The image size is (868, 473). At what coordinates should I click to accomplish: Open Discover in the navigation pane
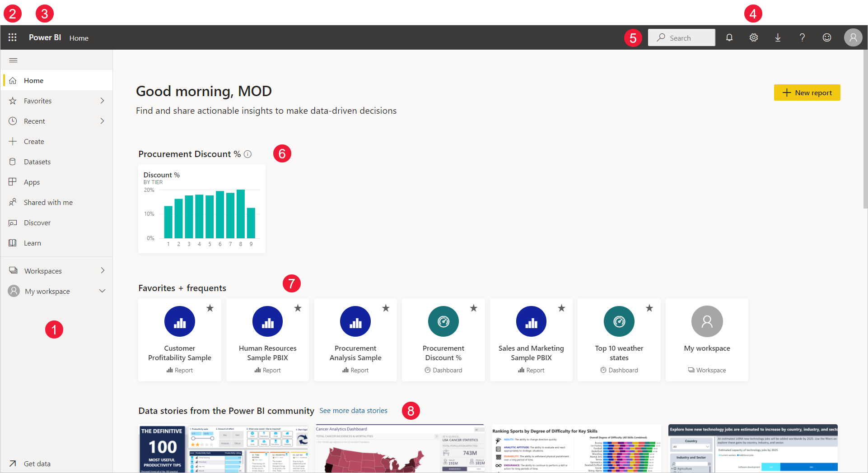[x=57, y=223]
